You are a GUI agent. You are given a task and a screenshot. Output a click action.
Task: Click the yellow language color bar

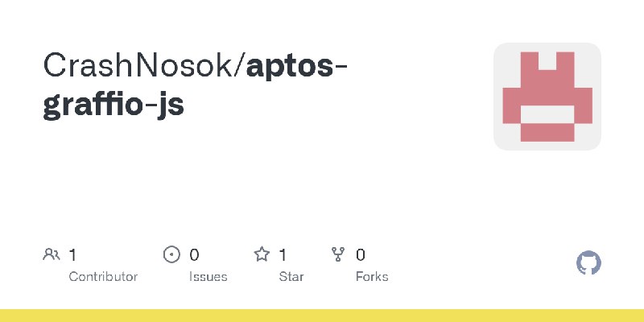coord(322,316)
